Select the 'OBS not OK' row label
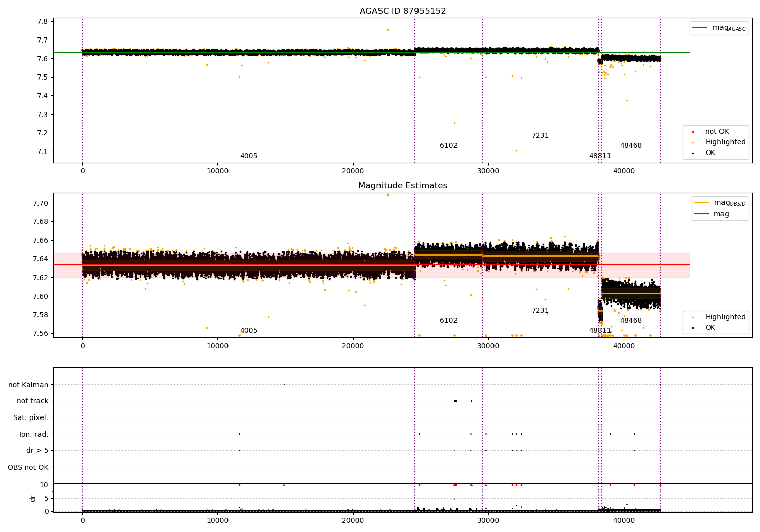This screenshot has width=760, height=532. pyautogui.click(x=28, y=467)
